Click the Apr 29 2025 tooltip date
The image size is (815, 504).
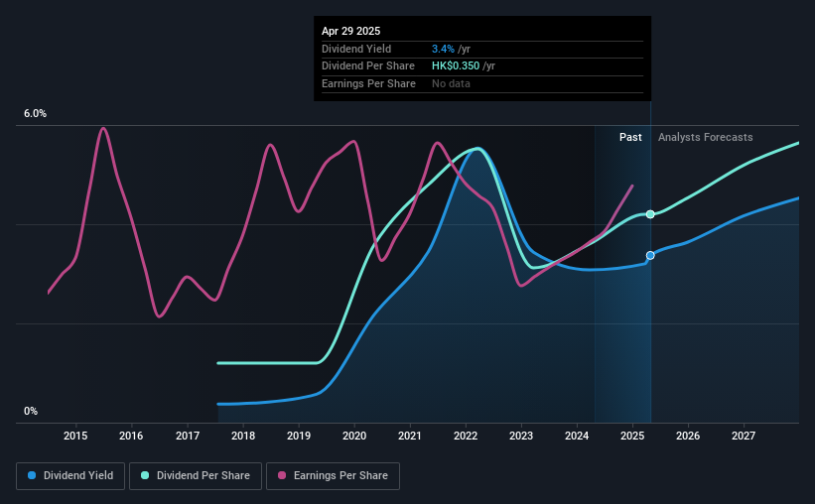350,31
